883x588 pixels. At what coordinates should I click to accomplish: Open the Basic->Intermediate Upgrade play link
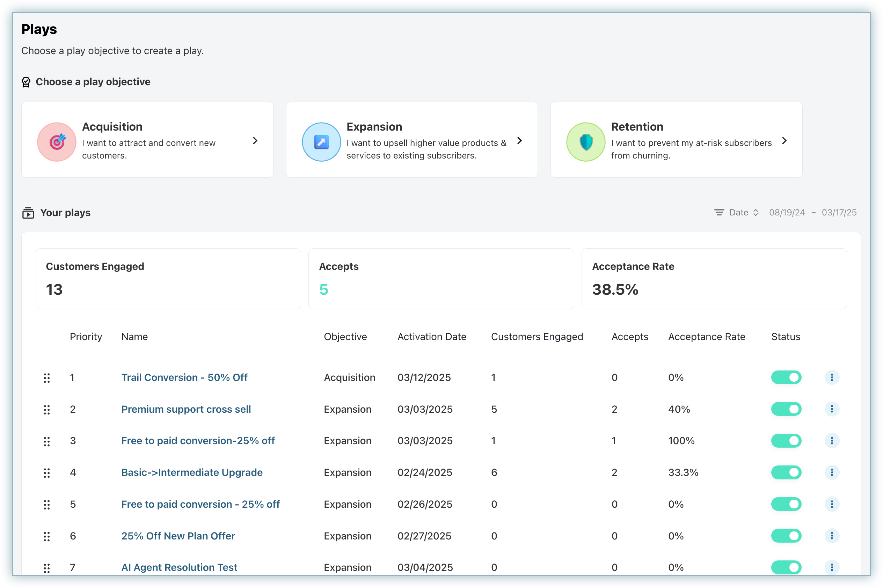[192, 472]
